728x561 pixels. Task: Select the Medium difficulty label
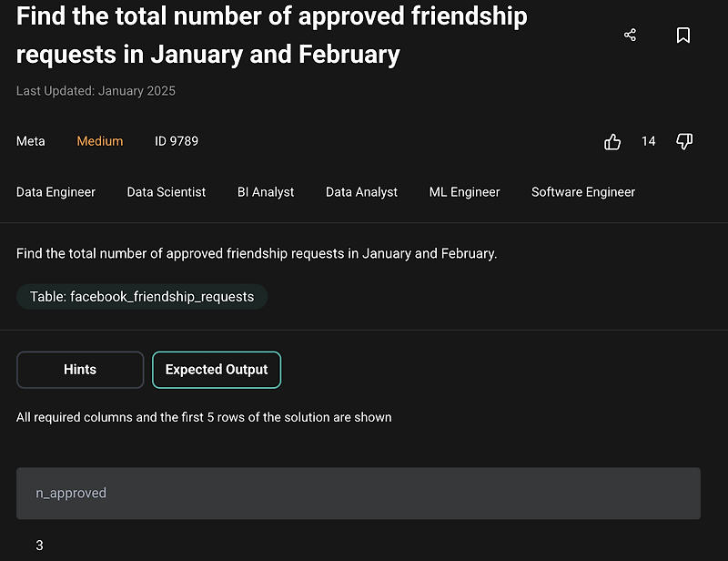pos(99,141)
